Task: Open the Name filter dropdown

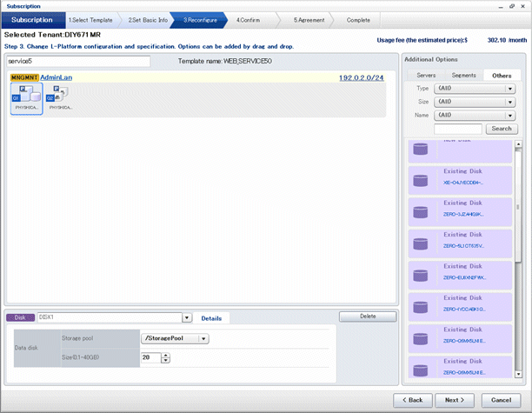Action: [x=475, y=116]
